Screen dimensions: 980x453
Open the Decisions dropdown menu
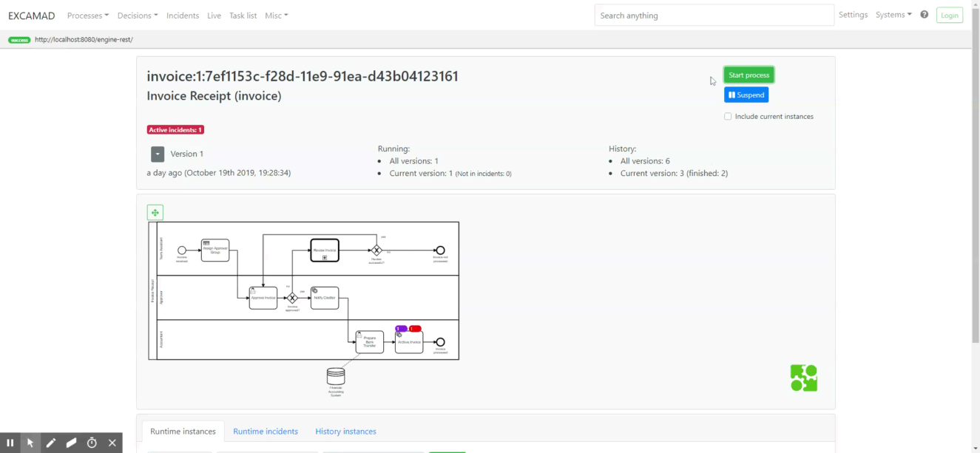tap(138, 16)
